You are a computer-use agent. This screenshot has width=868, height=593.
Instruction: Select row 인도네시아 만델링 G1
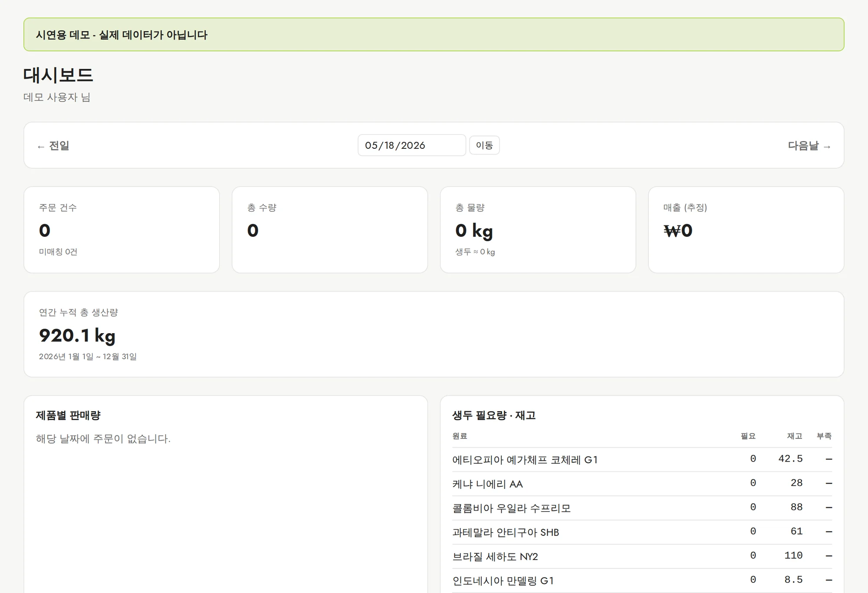(x=642, y=581)
